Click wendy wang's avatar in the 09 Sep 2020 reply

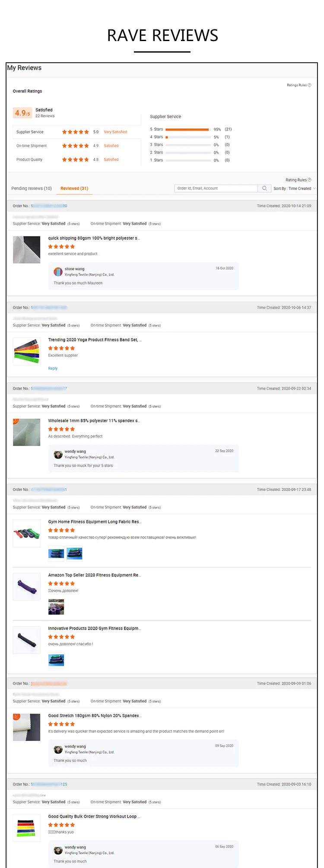coord(58,749)
